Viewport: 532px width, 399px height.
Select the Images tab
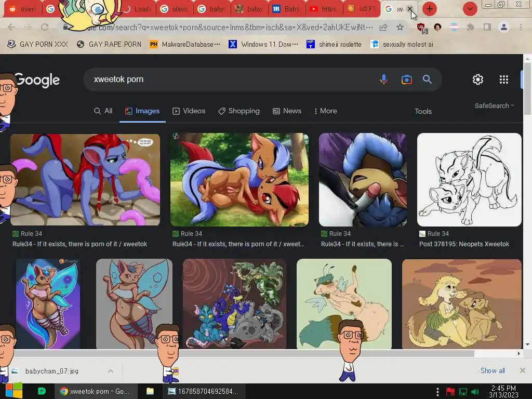[142, 111]
